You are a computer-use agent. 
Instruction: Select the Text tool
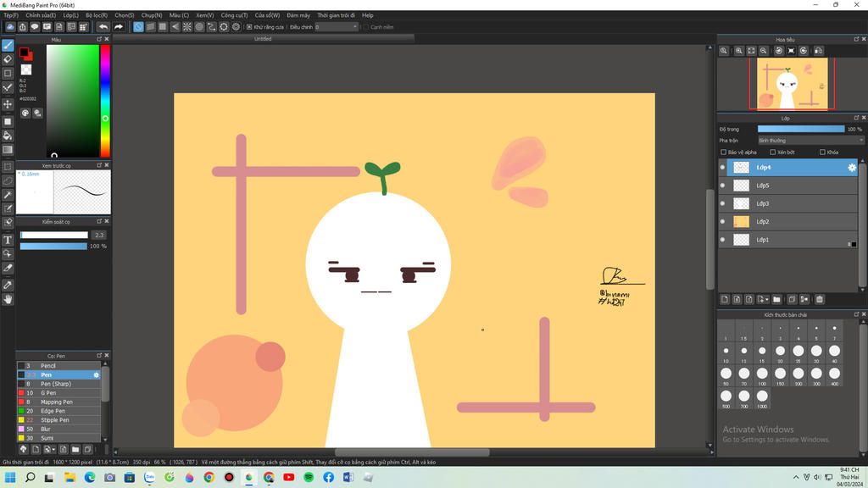(8, 240)
